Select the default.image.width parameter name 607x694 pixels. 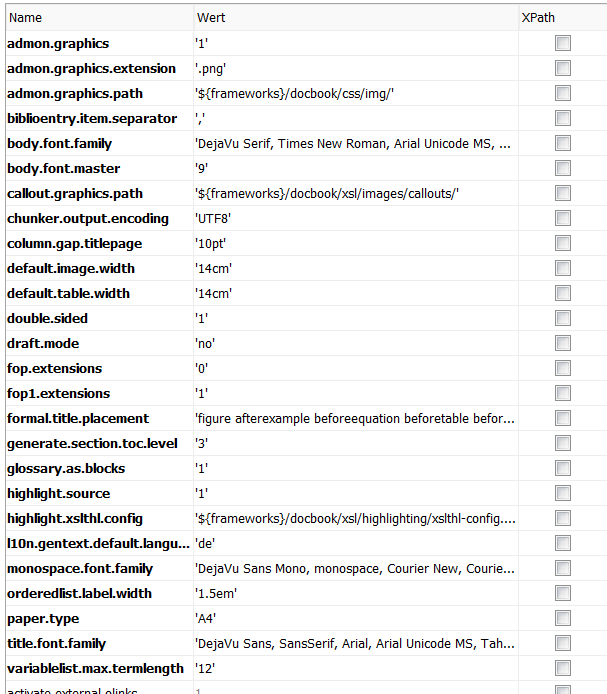point(71,269)
